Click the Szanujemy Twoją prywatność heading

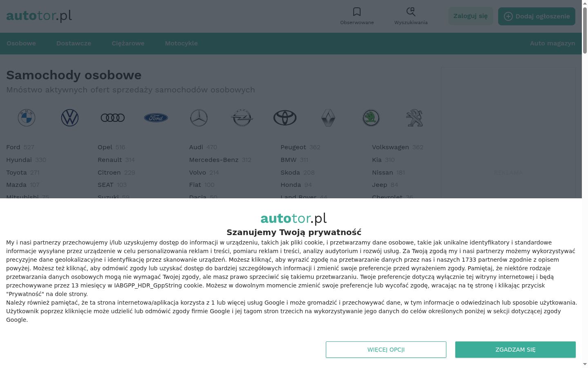294,232
